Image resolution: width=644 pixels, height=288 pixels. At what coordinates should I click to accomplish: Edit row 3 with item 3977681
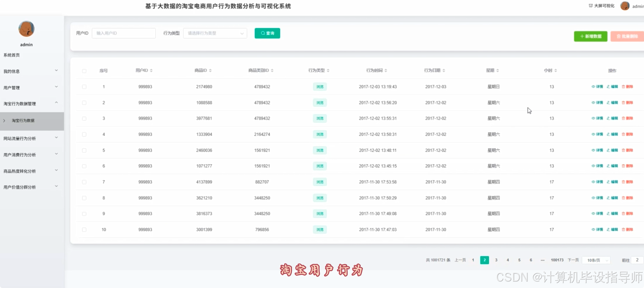click(x=612, y=118)
